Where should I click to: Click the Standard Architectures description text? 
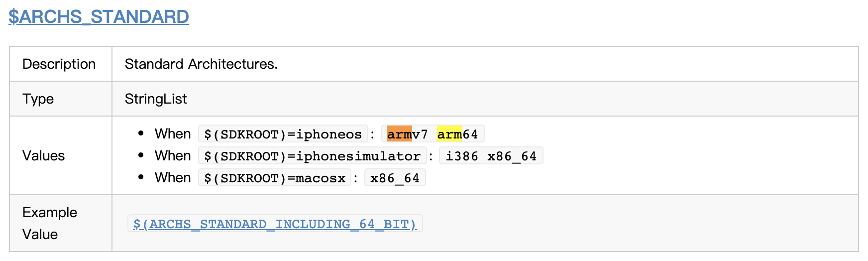click(x=201, y=64)
